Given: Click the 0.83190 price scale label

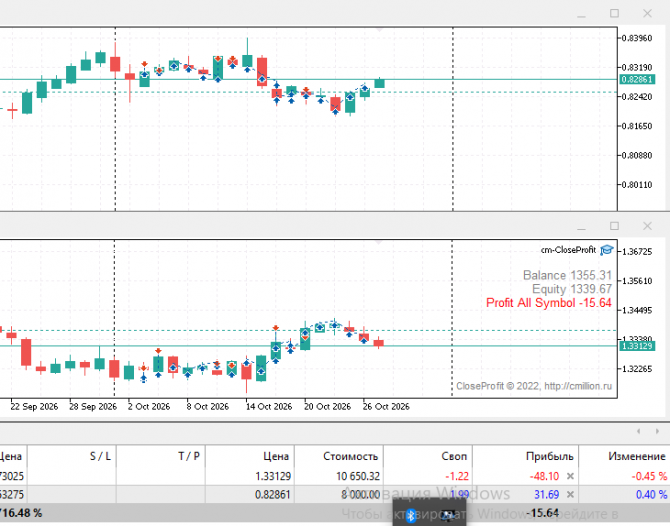Looking at the screenshot, I should (x=637, y=68).
